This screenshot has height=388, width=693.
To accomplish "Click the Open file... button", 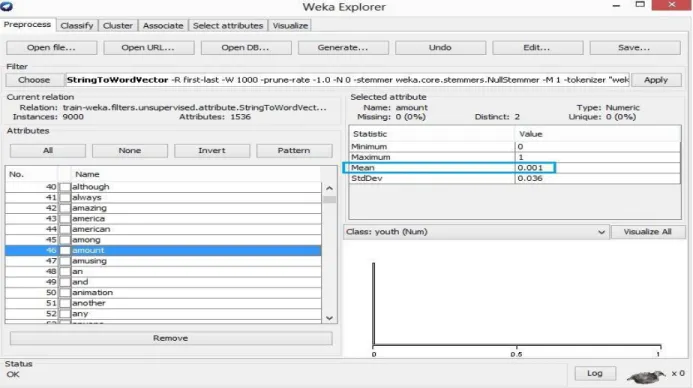I will tap(51, 48).
